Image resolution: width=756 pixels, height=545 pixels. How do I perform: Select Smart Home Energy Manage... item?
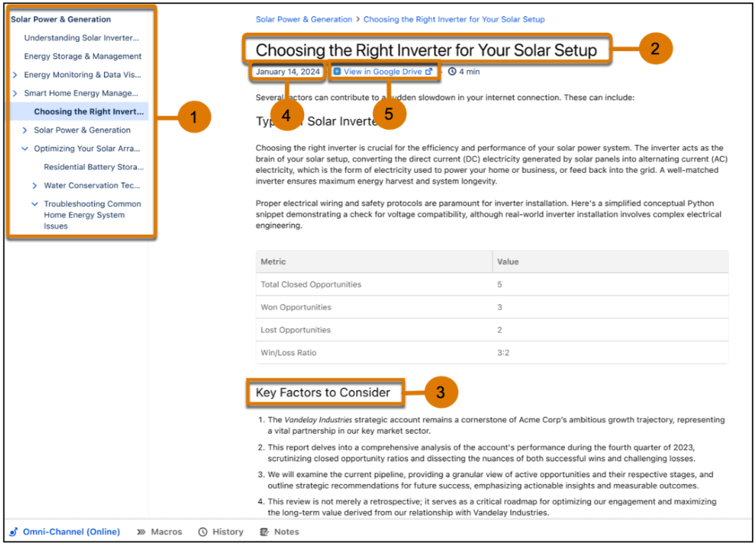pyautogui.click(x=81, y=93)
